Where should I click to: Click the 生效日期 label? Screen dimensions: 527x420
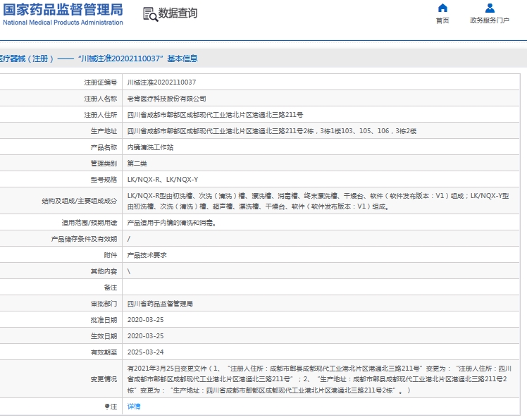click(104, 336)
